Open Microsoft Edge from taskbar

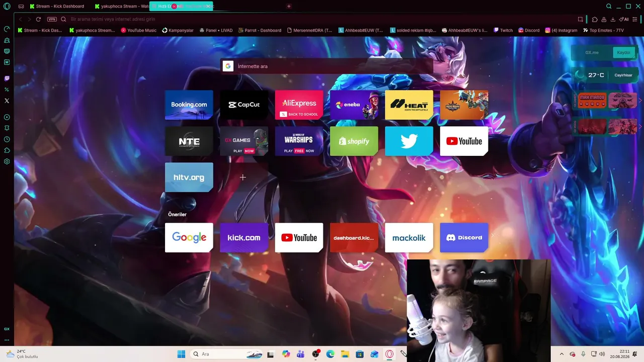(330, 354)
